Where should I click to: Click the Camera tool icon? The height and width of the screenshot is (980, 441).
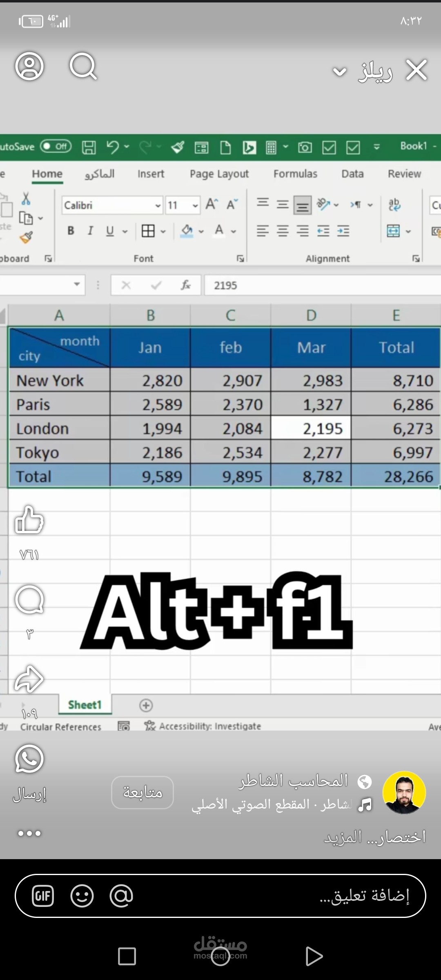click(x=305, y=147)
